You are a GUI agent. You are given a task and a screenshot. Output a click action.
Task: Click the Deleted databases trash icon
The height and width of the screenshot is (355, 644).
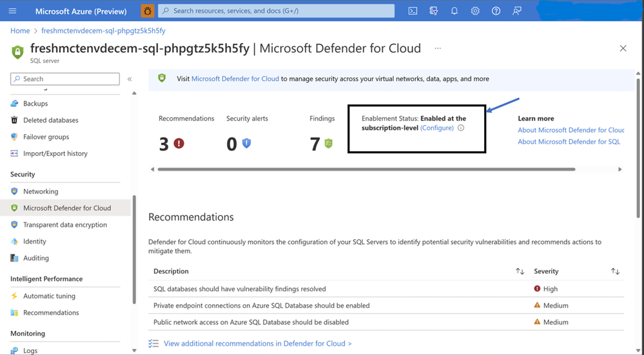click(x=14, y=120)
